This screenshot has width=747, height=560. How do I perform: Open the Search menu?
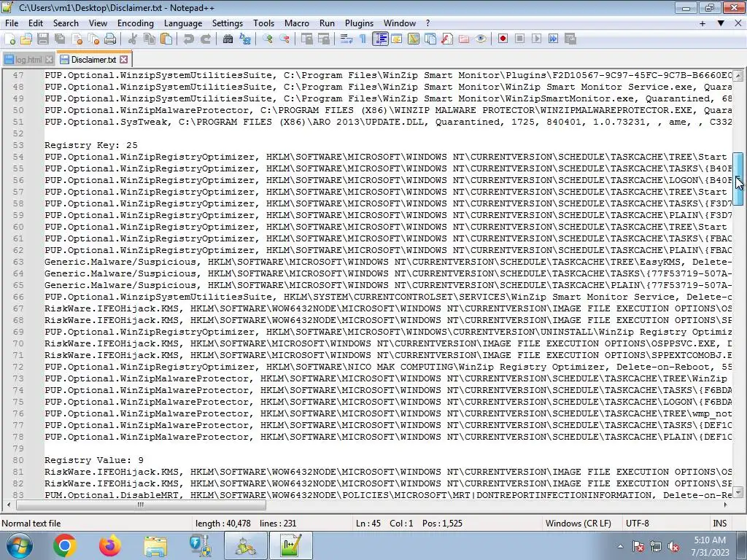66,23
